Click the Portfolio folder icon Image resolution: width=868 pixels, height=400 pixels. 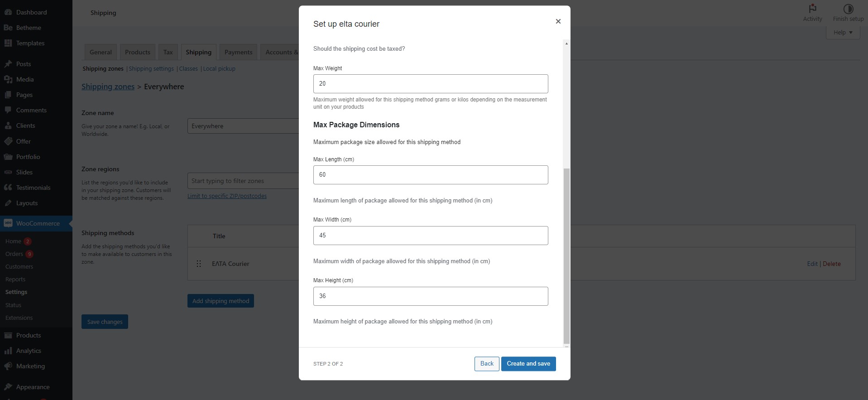pyautogui.click(x=8, y=157)
